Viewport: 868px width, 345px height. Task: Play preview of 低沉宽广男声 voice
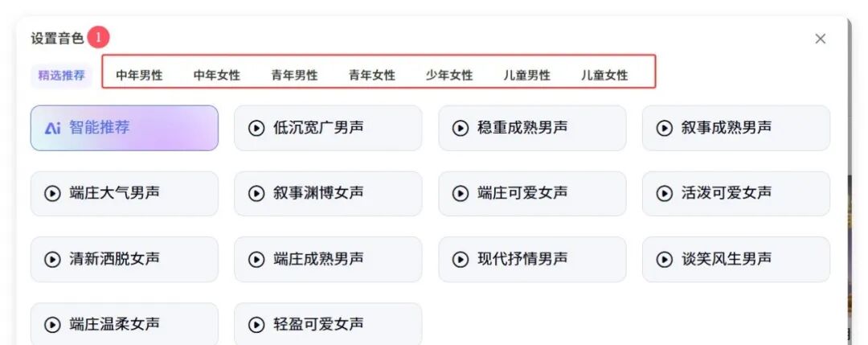[x=256, y=128]
